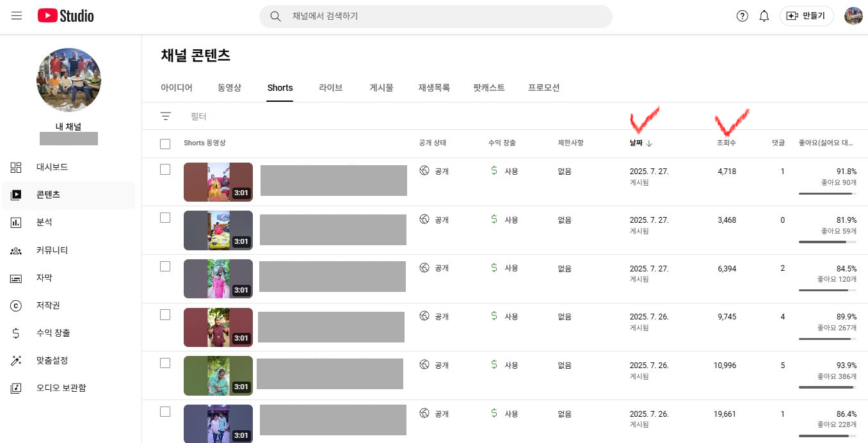The image size is (868, 443).
Task: Open the account avatar menu
Action: [853, 16]
